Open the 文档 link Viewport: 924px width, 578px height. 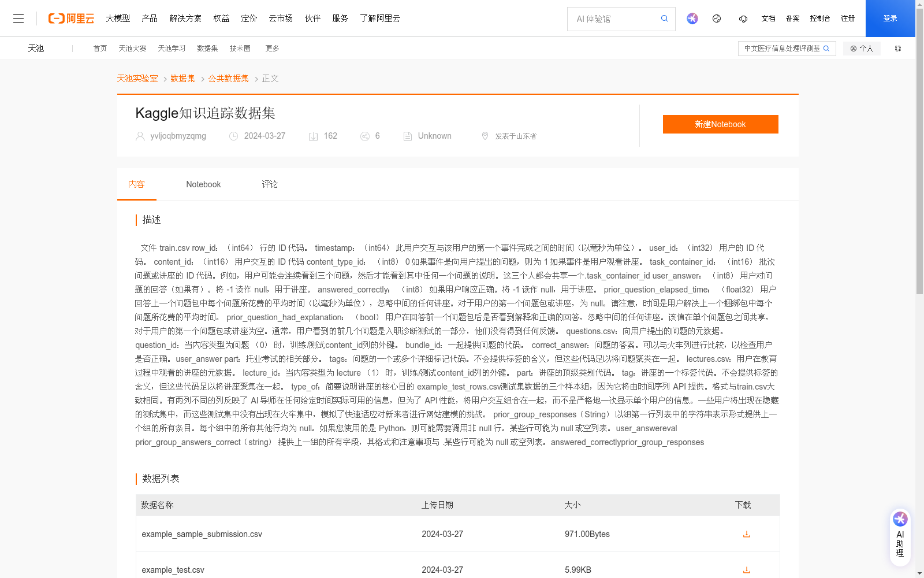click(x=768, y=18)
